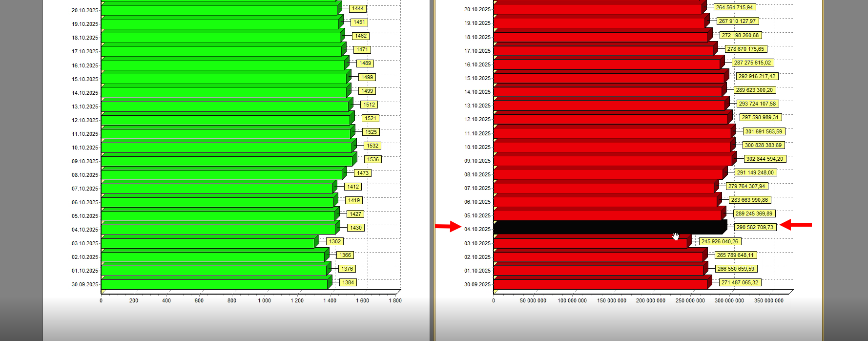868x341 pixels.
Task: Select the red bar for 20.10.2025
Action: (x=600, y=7)
